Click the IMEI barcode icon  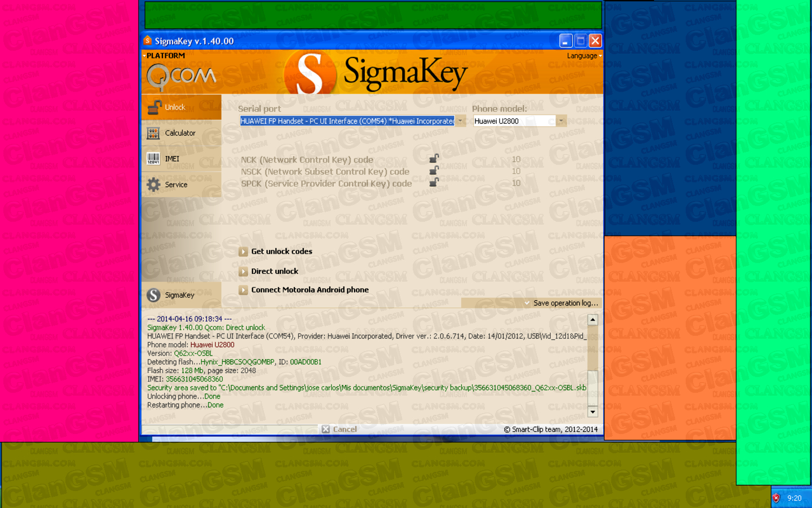coord(153,159)
